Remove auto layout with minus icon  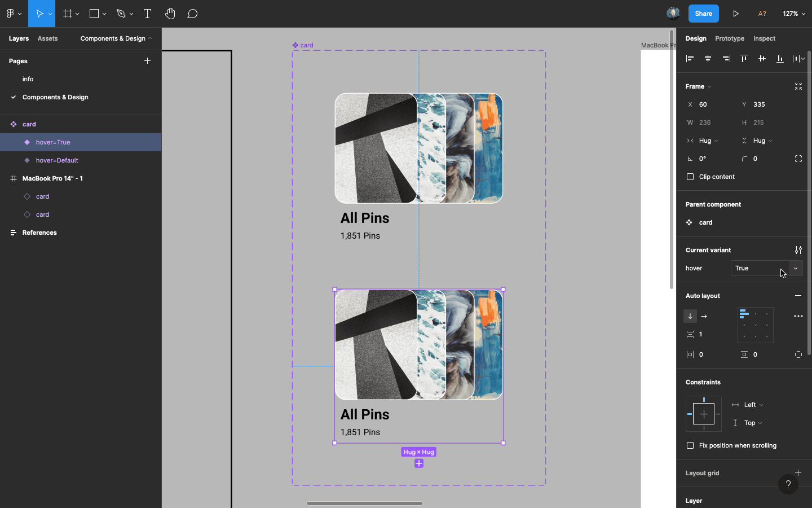point(798,296)
